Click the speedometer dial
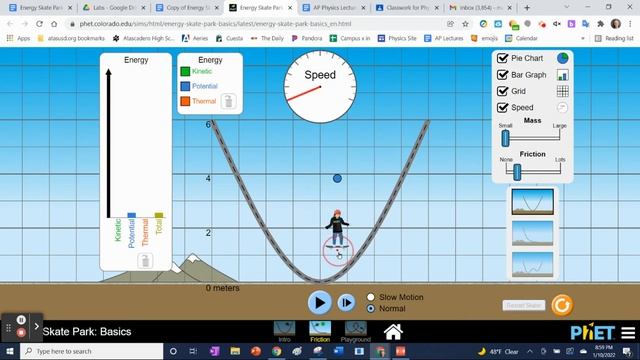The height and width of the screenshot is (360, 640). coord(320,87)
